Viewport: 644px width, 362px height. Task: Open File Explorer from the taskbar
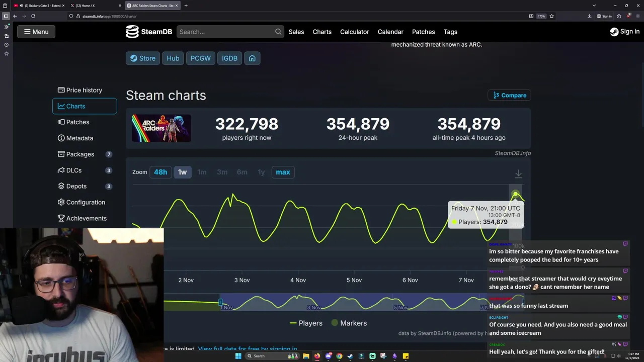[306, 356]
